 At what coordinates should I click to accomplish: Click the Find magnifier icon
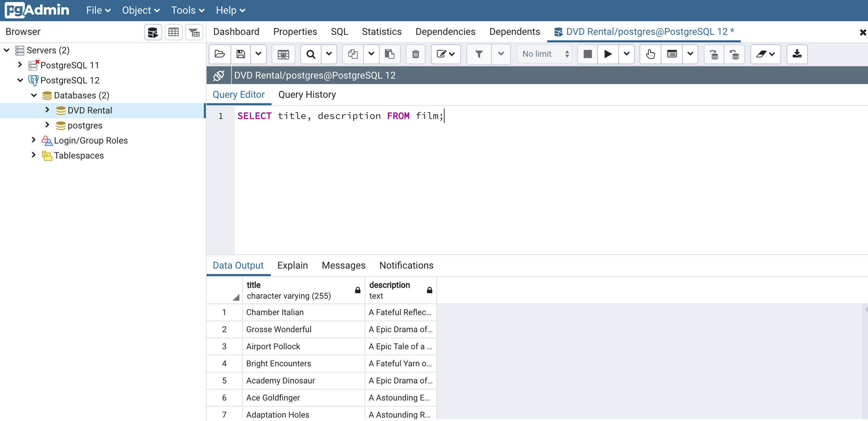(x=311, y=54)
